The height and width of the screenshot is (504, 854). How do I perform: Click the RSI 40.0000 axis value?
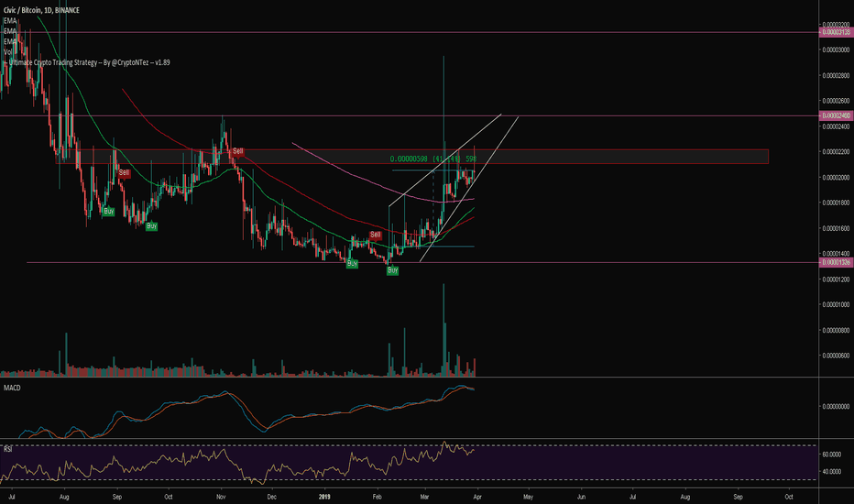832,471
